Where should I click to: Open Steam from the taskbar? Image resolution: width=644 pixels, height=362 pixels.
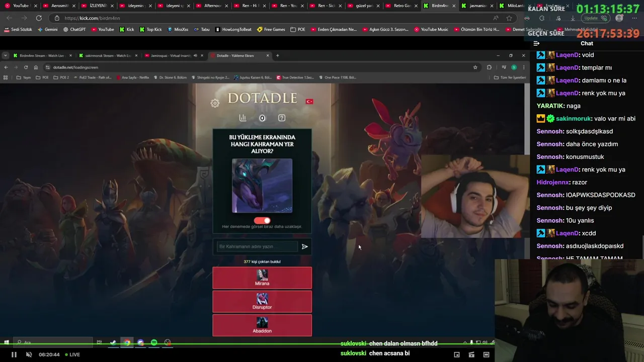click(x=113, y=342)
